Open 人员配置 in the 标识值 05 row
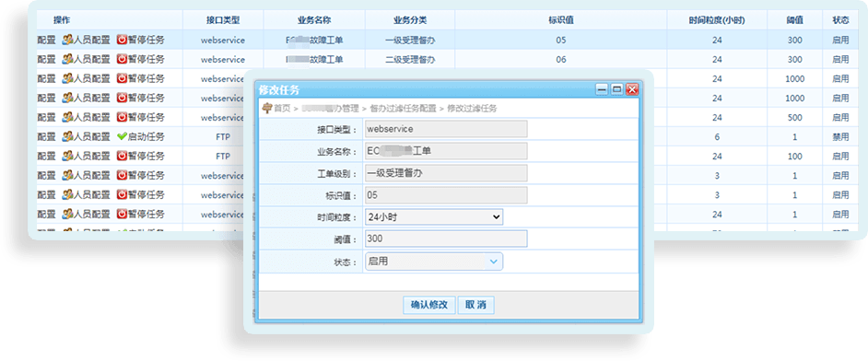The image size is (868, 361). click(x=86, y=41)
